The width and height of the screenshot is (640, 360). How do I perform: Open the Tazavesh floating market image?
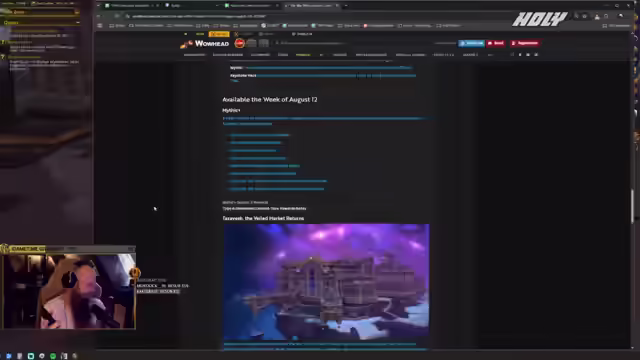click(x=326, y=282)
